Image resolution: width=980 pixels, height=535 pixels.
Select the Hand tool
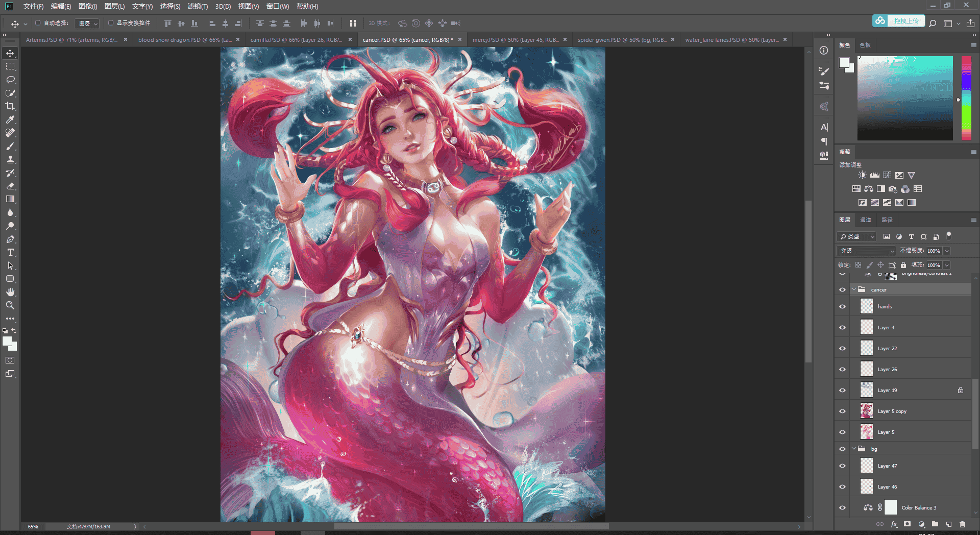coord(10,292)
